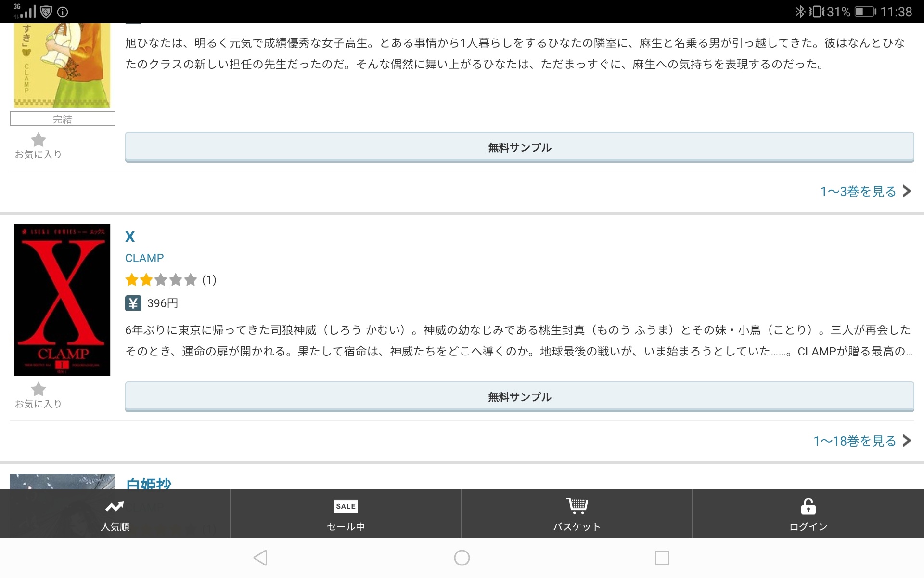Toggle the お気に入り star for X manga

tap(38, 389)
